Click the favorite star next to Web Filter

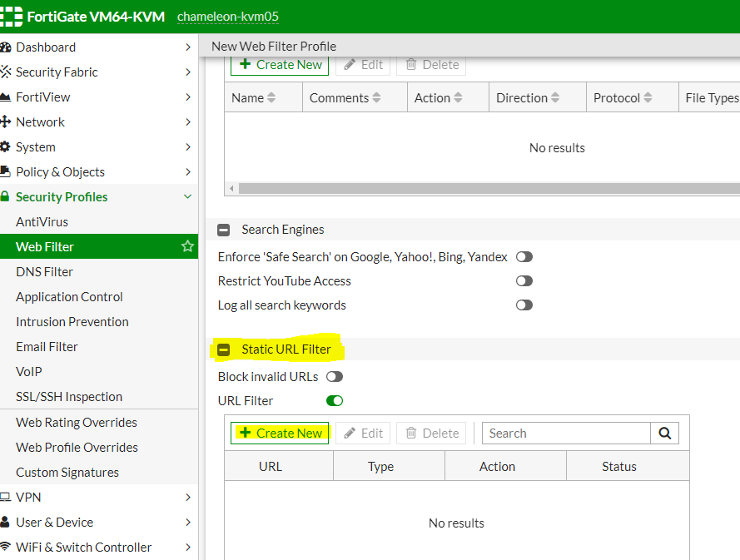[x=187, y=247]
